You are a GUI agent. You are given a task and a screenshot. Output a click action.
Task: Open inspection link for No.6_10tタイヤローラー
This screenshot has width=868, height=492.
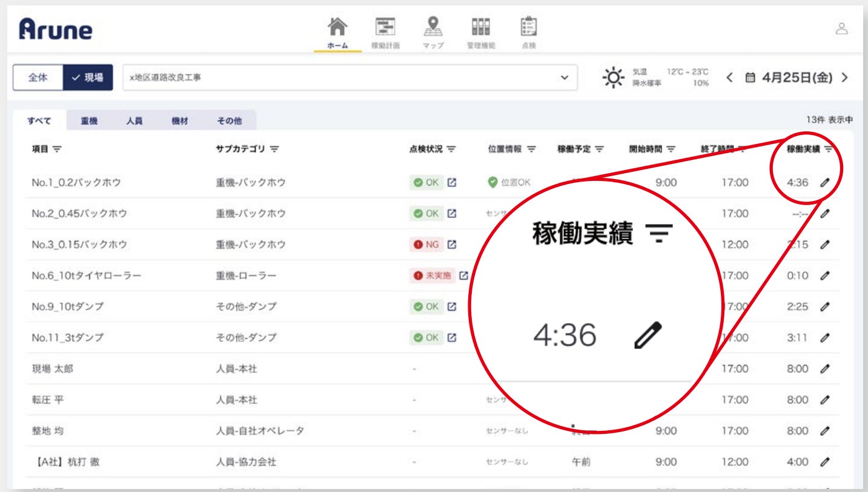pos(463,275)
